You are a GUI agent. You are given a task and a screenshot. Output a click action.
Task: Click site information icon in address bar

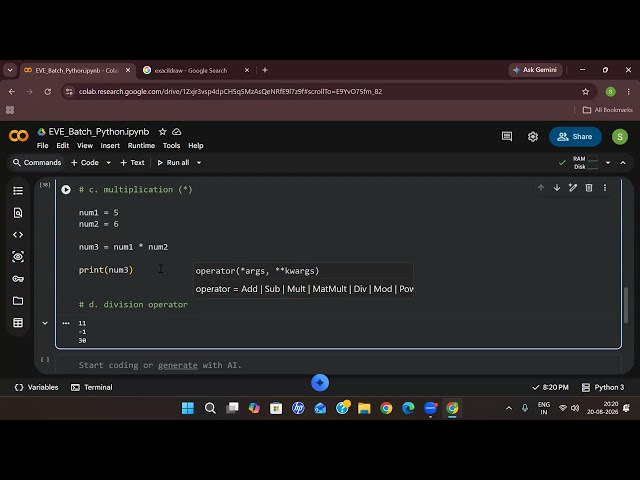(69, 91)
